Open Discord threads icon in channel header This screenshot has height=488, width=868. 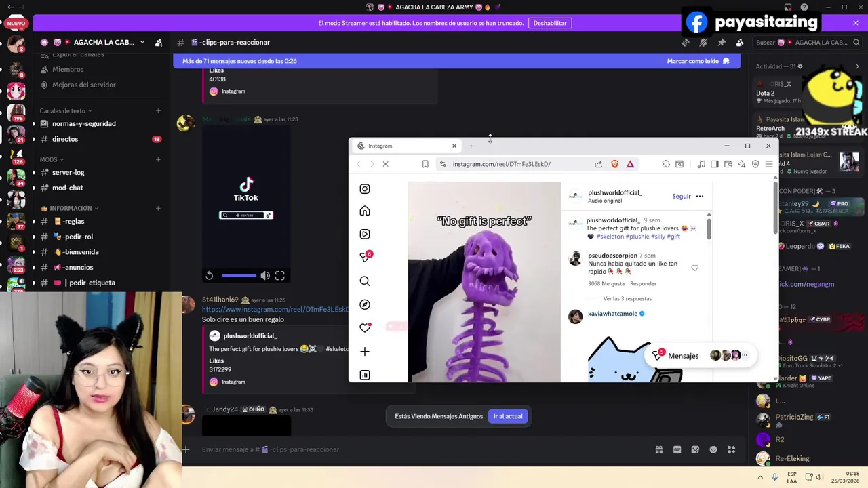pyautogui.click(x=685, y=42)
